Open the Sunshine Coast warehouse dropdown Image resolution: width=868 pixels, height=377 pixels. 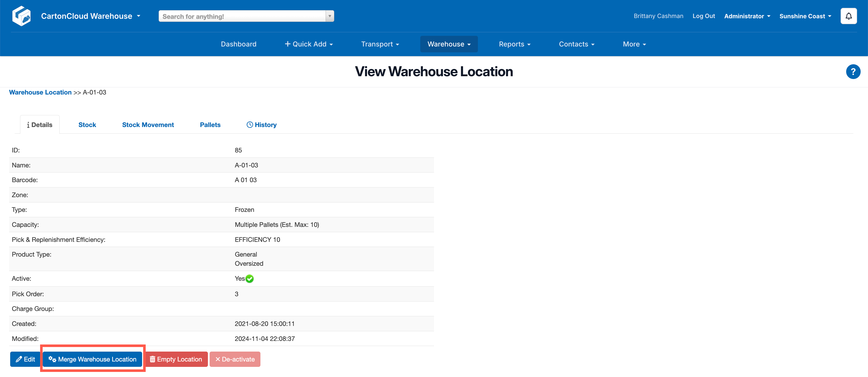tap(805, 16)
